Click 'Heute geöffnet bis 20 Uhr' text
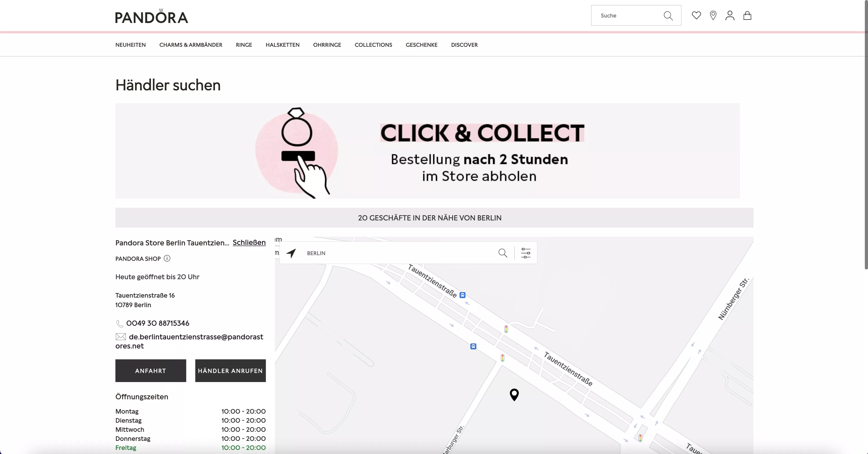This screenshot has height=454, width=868. click(157, 277)
